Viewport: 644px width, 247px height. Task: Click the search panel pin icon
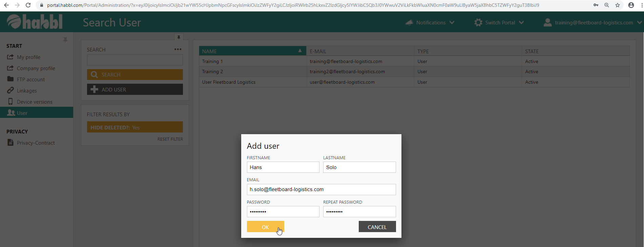tap(179, 37)
